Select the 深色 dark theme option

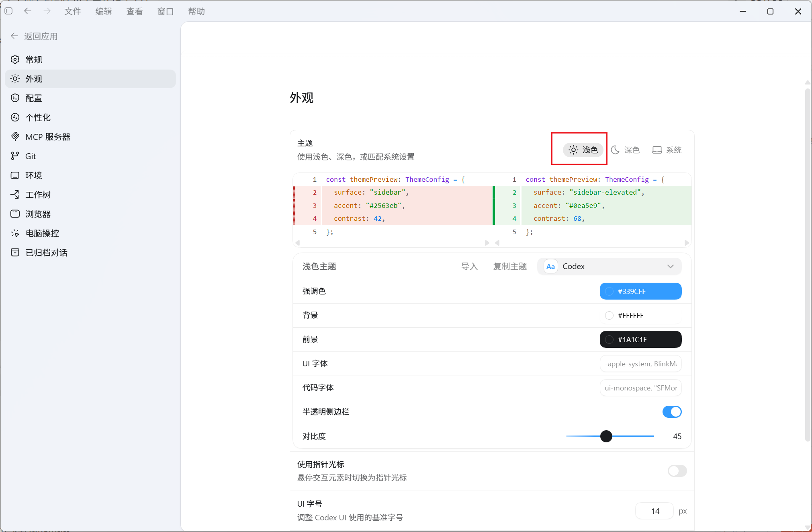tap(625, 150)
